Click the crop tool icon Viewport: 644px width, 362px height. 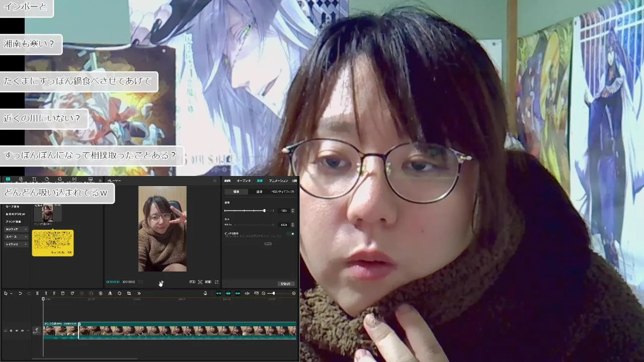pyautogui.click(x=129, y=293)
